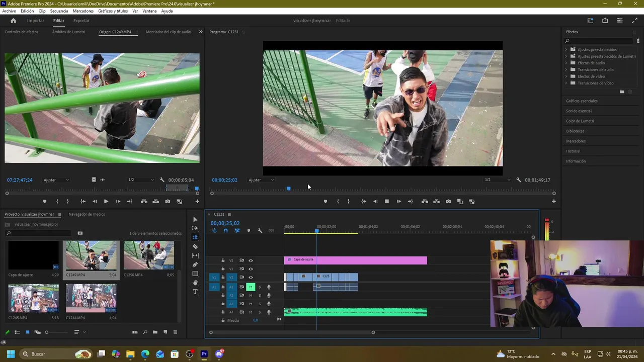The width and height of the screenshot is (644, 362).
Task: Switch to the Exportar workspace tab
Action: [x=81, y=21]
